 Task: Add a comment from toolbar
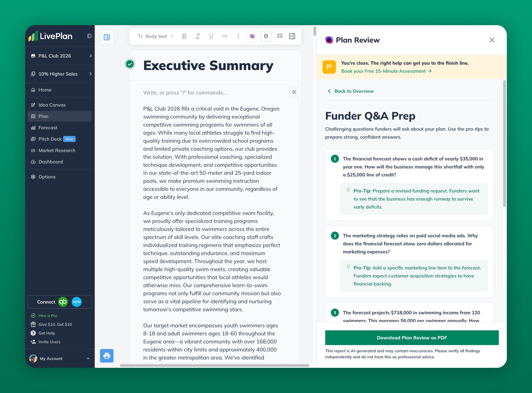(x=280, y=36)
